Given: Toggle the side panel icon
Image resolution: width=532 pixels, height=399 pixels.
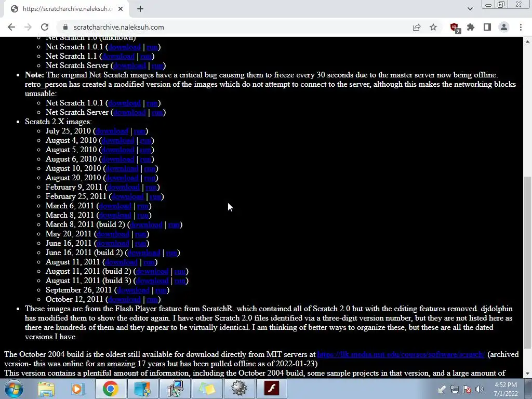Looking at the screenshot, I should coord(487,27).
